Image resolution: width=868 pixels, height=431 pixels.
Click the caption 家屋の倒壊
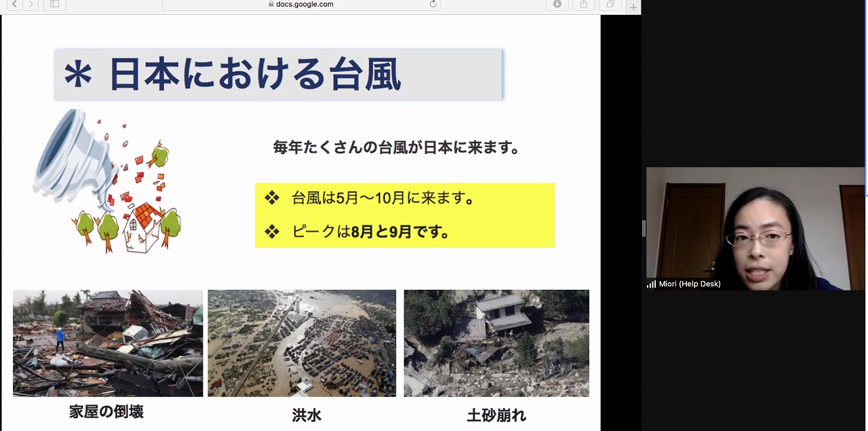[106, 411]
